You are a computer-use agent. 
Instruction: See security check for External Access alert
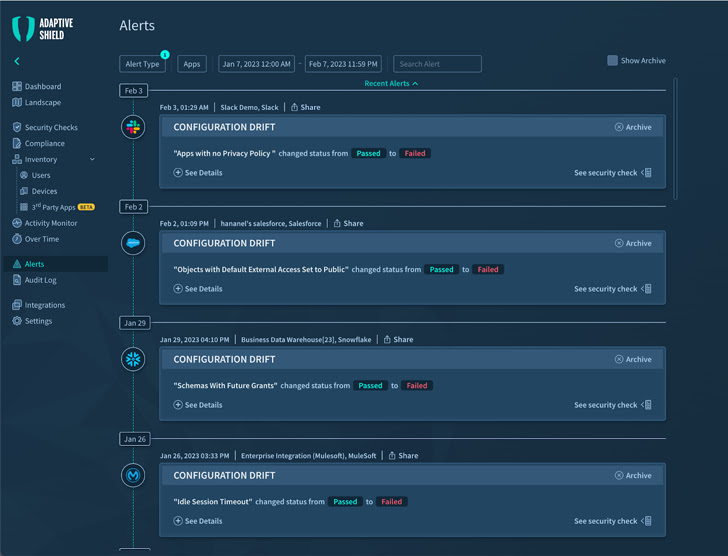pyautogui.click(x=613, y=289)
